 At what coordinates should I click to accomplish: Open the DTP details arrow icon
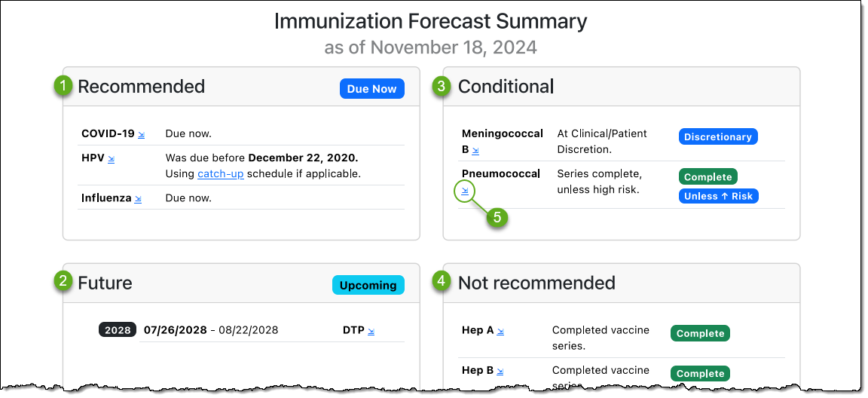click(x=371, y=331)
